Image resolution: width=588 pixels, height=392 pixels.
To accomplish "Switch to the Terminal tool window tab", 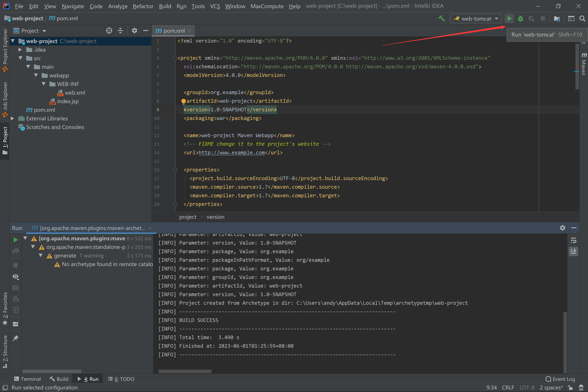I will pos(27,379).
